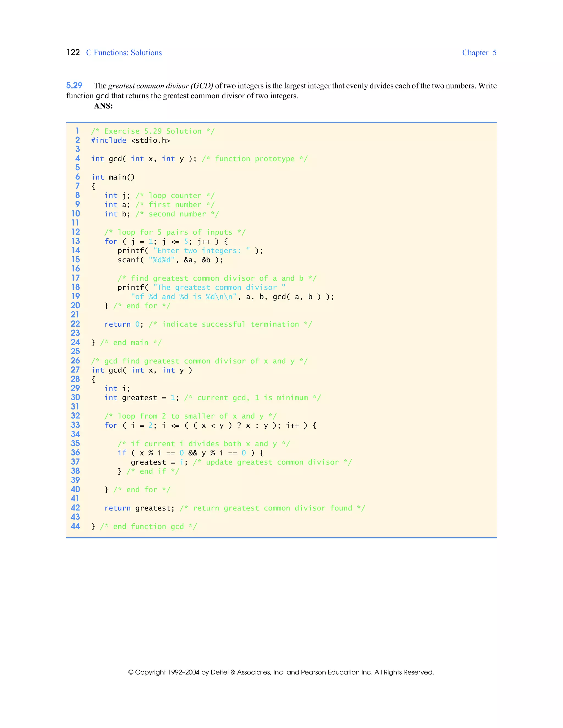563x728 pixels.
Task: Click the scanf line with "%d%d"
Action: coord(170,260)
